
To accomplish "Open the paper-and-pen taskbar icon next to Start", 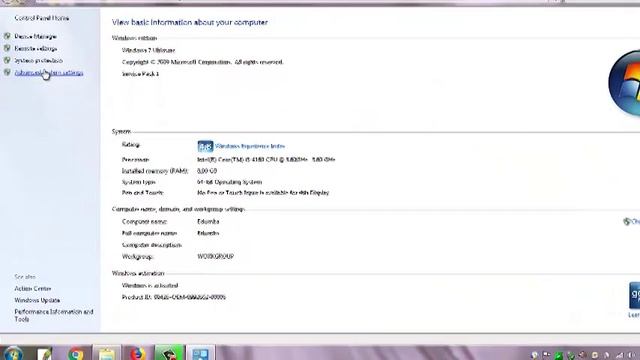I will [x=44, y=353].
